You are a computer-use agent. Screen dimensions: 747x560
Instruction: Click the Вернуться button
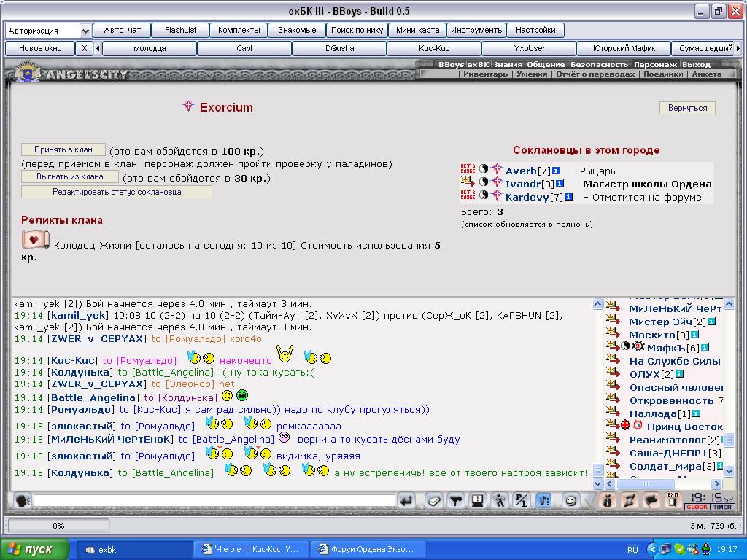[687, 108]
